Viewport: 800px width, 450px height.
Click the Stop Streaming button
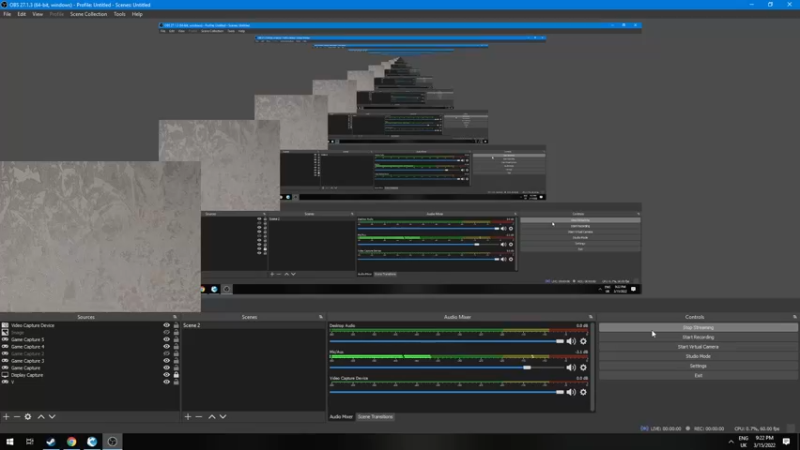(x=698, y=328)
